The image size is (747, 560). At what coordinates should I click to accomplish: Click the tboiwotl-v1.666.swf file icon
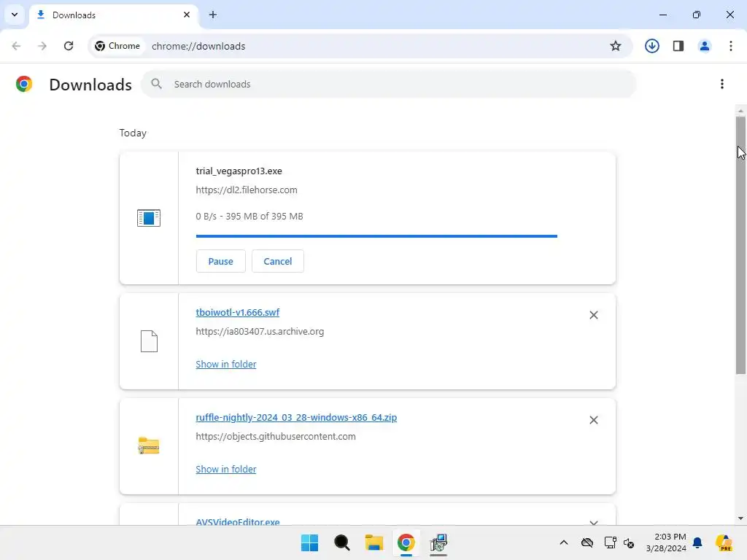[x=149, y=341]
